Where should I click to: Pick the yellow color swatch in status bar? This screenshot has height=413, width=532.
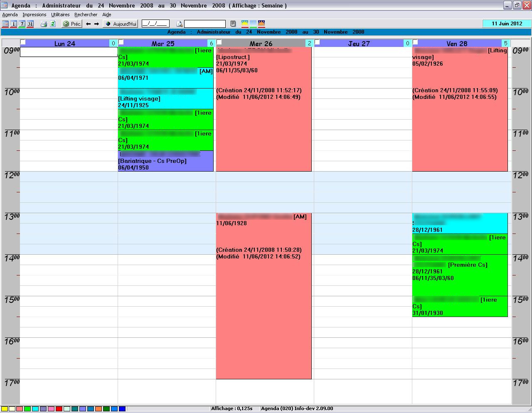pos(5,409)
